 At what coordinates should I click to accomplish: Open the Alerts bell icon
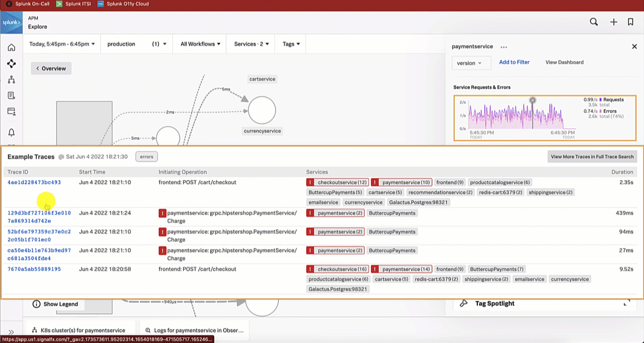tap(11, 133)
